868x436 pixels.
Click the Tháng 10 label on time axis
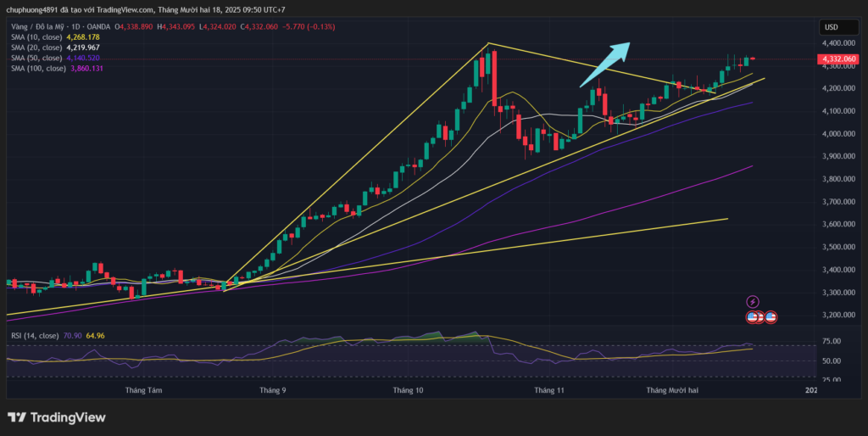click(x=408, y=390)
